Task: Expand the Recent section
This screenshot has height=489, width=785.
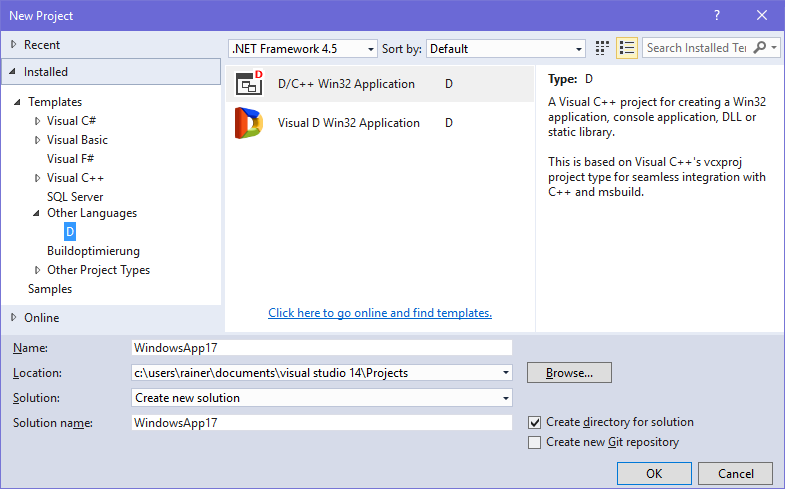Action: coord(14,45)
